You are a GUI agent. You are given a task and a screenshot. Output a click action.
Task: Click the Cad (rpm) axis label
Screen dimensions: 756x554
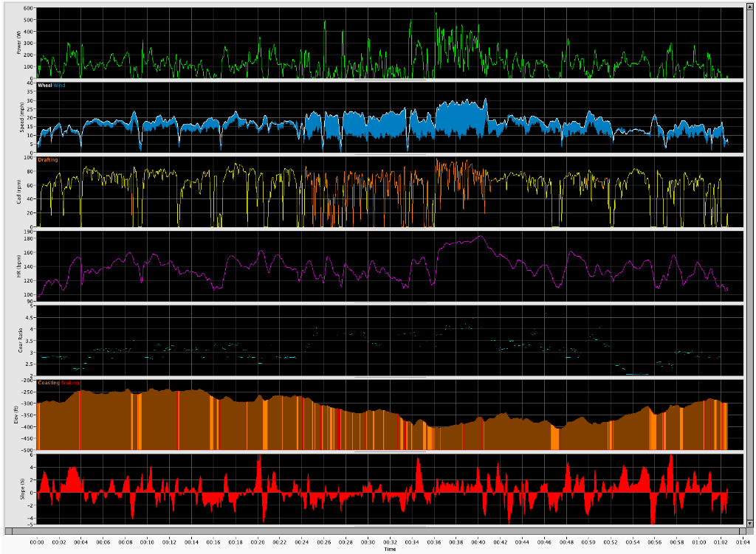(19, 192)
